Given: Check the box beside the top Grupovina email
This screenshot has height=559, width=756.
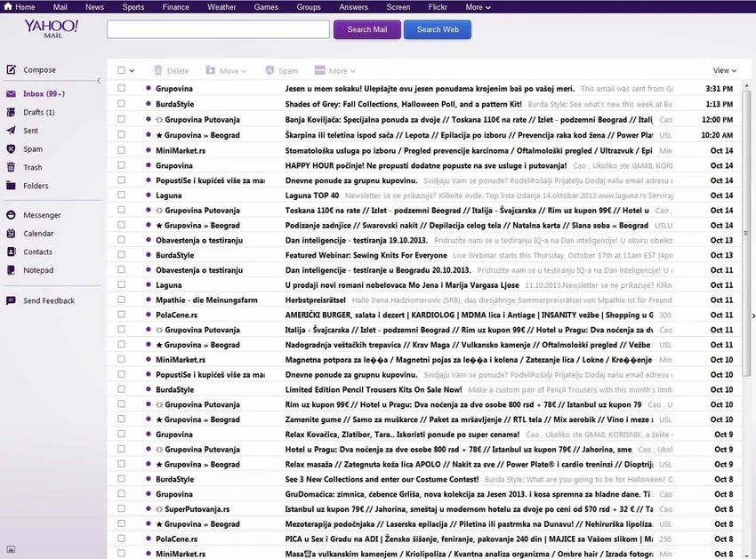Looking at the screenshot, I should click(x=122, y=88).
